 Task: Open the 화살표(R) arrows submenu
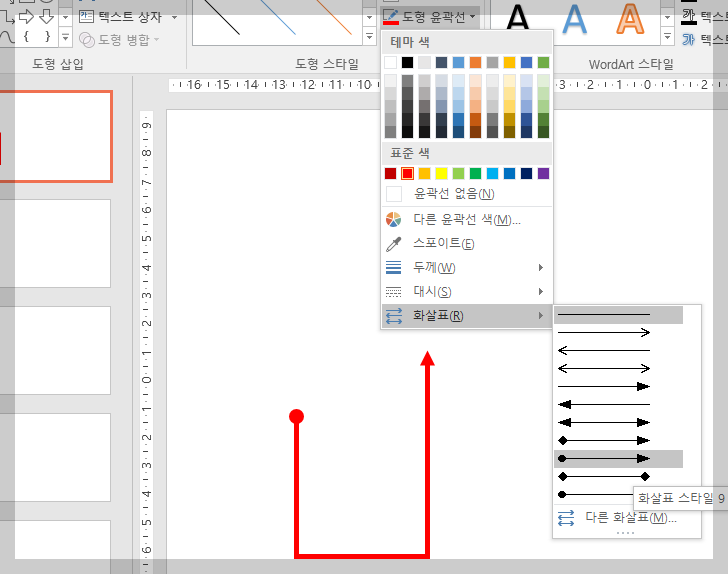(x=467, y=316)
